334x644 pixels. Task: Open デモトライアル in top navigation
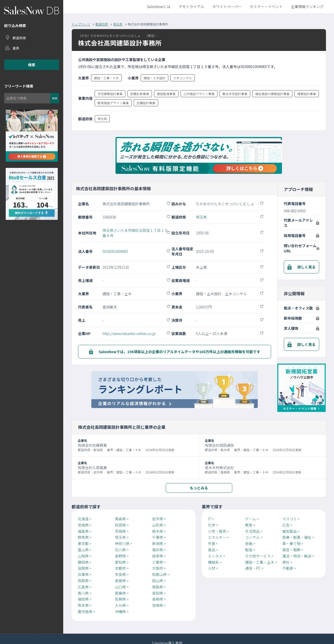tap(191, 7)
